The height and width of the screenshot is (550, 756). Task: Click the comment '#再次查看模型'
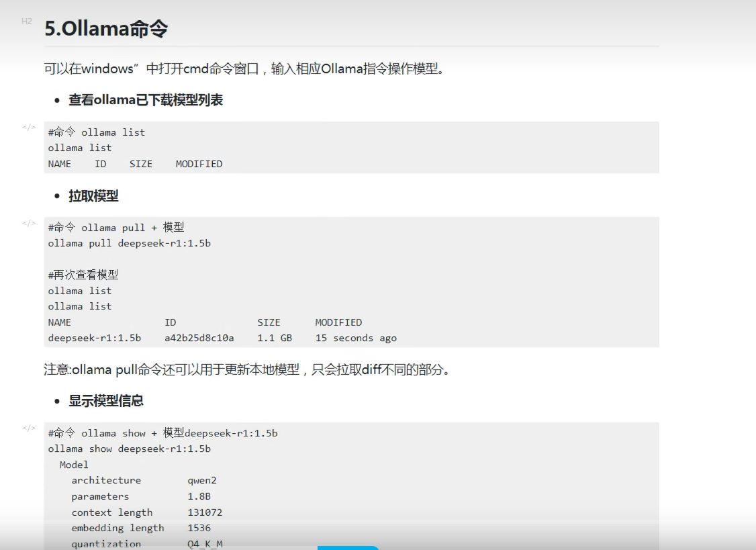pyautogui.click(x=83, y=275)
